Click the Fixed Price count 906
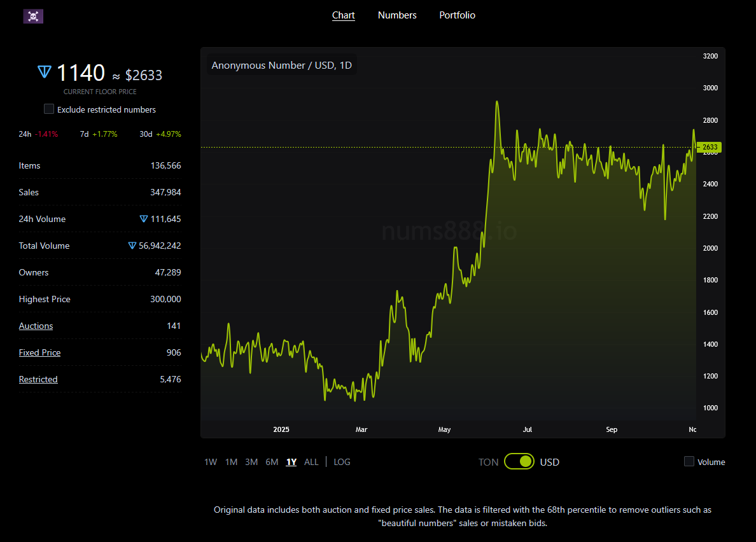The width and height of the screenshot is (756, 542). coord(174,352)
